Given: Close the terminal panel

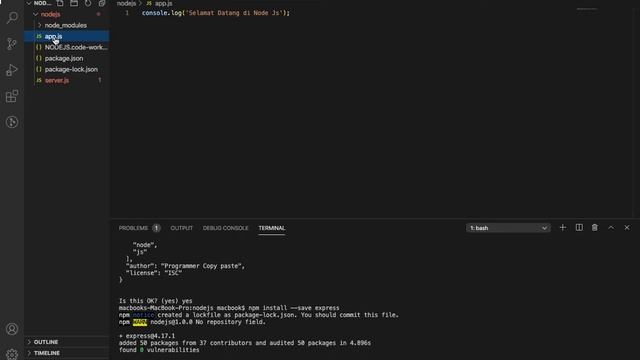Looking at the screenshot, I should click(627, 228).
